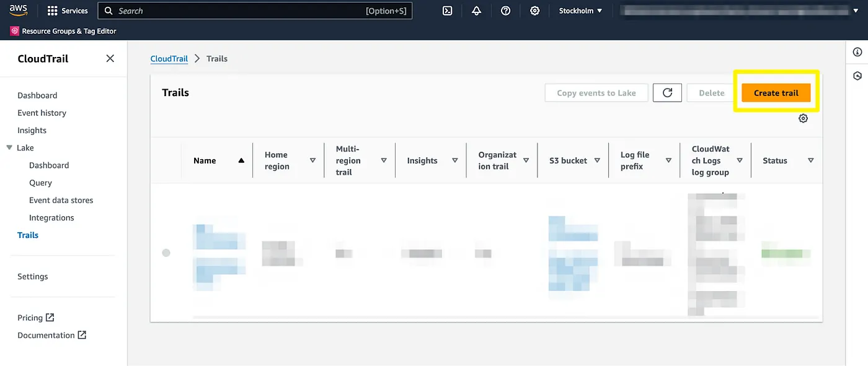Open the Trails table preferences gear
The image size is (868, 366).
pyautogui.click(x=803, y=118)
